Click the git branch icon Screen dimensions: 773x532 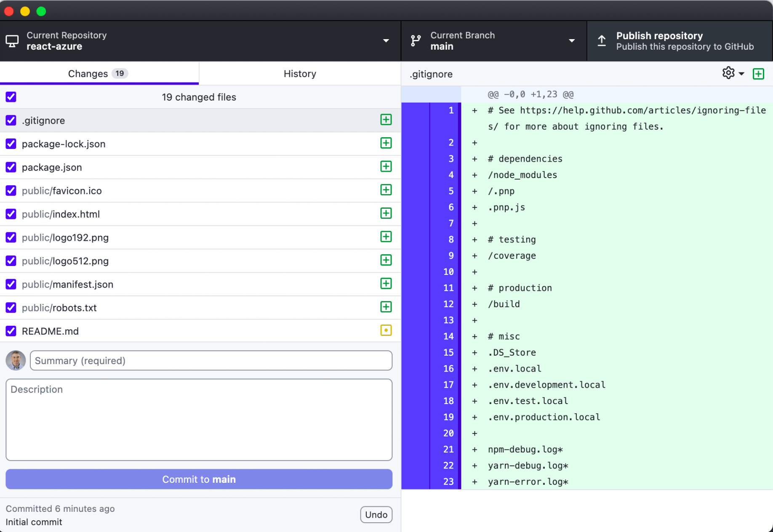coord(416,41)
